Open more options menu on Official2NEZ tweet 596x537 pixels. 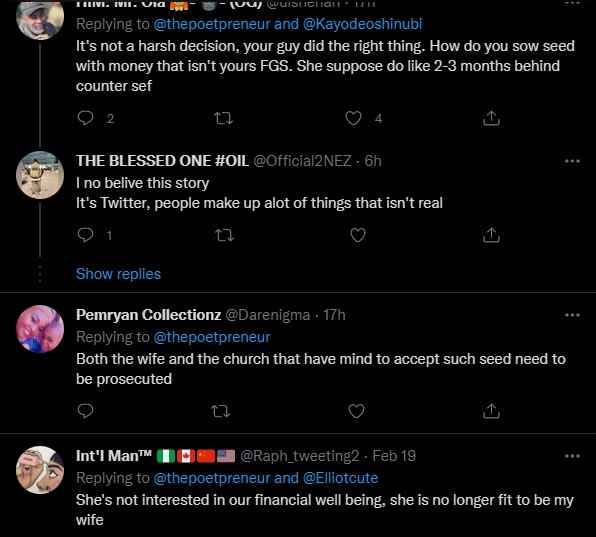click(572, 161)
